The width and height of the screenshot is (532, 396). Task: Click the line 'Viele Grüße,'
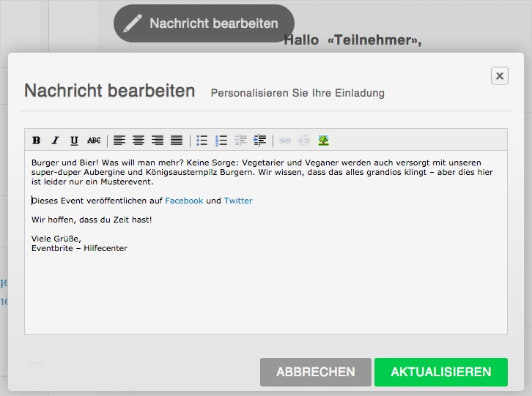tap(56, 239)
